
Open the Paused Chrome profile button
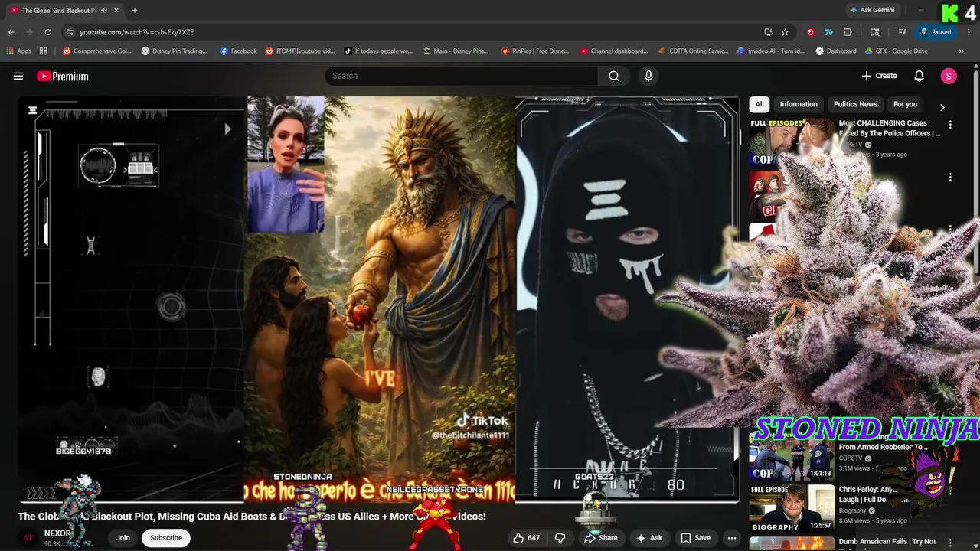(936, 32)
